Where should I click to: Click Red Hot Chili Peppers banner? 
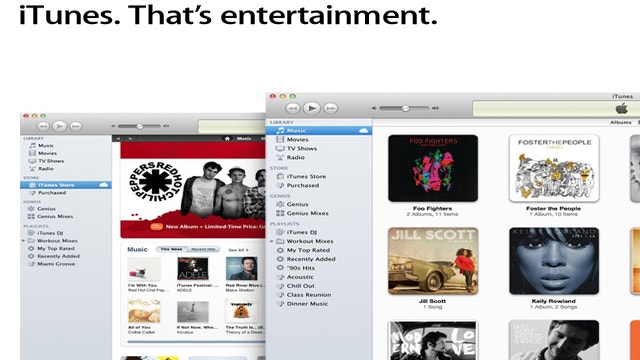[x=193, y=190]
